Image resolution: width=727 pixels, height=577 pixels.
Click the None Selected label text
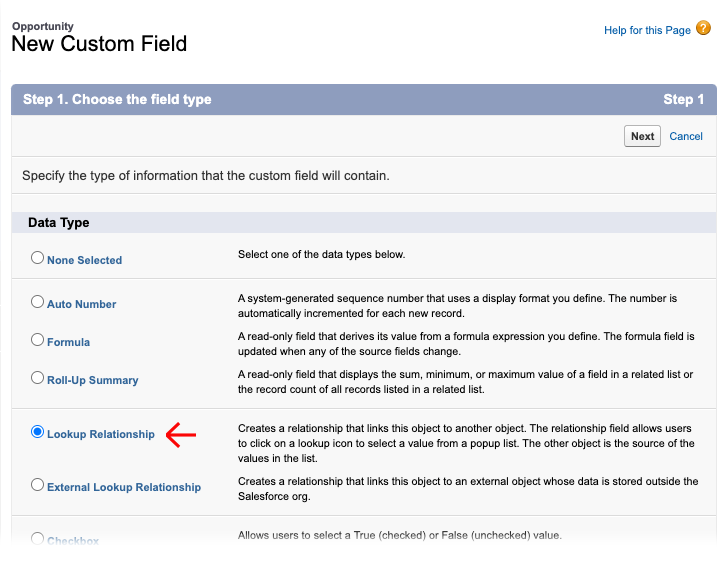click(84, 260)
